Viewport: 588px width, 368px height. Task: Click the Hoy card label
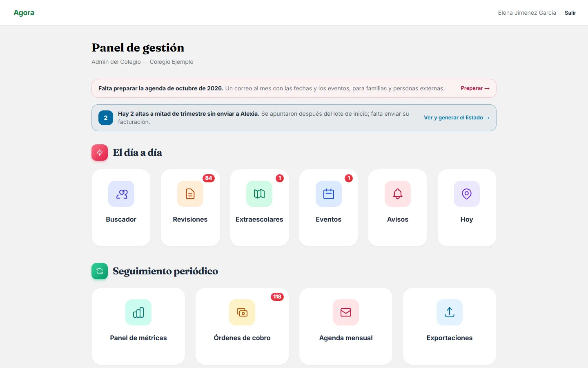467,220
